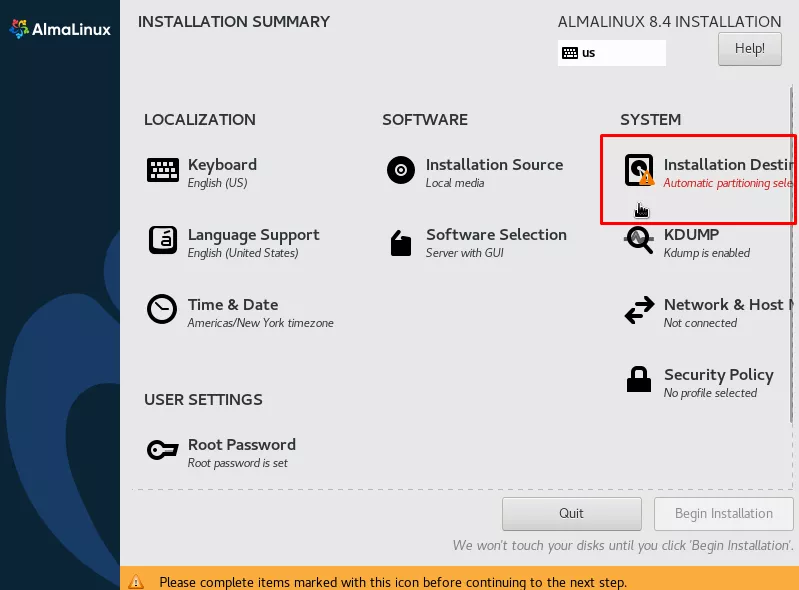799x590 pixels.
Task: Click the Local media text
Action: [x=455, y=183]
